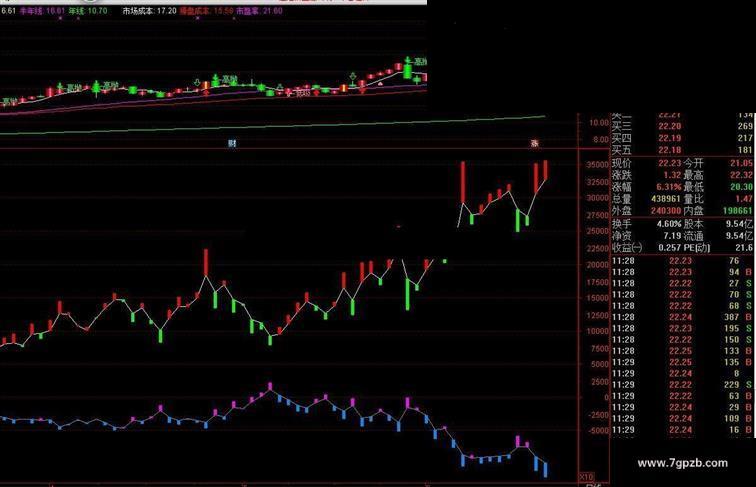756x487 pixels.
Task: Select the 11:28 trade with volume 387
Action: pyautogui.click(x=682, y=317)
